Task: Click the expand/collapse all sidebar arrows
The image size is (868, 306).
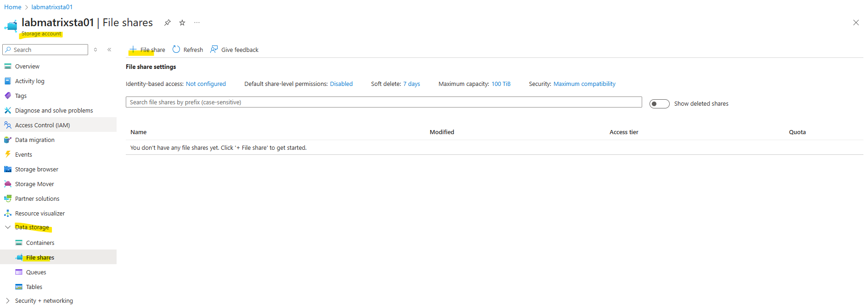Action: point(95,50)
